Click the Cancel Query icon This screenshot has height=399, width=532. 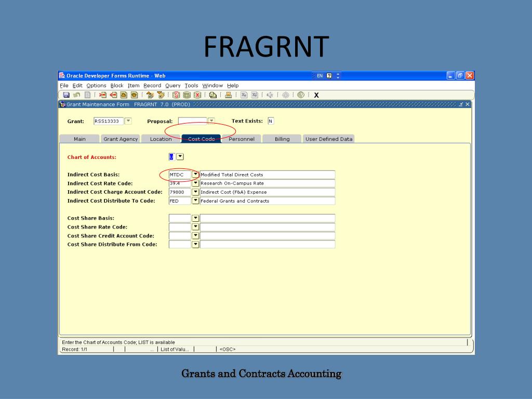click(197, 95)
